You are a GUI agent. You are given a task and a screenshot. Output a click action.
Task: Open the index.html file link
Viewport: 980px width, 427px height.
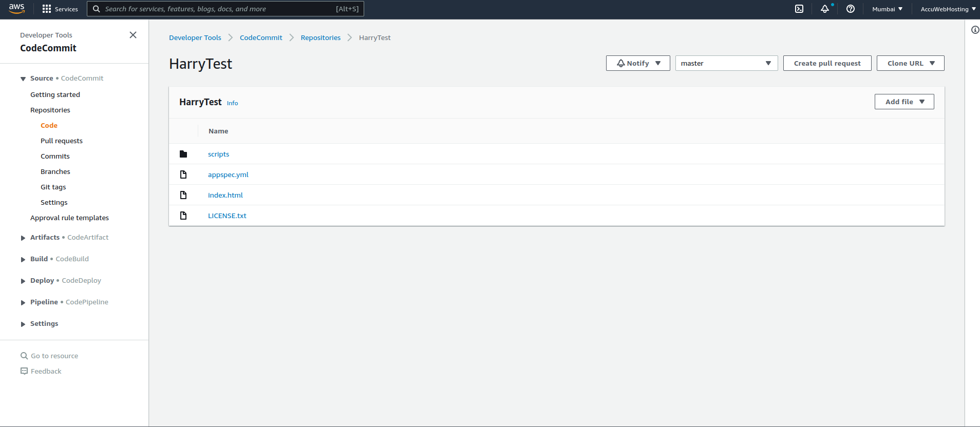click(225, 195)
